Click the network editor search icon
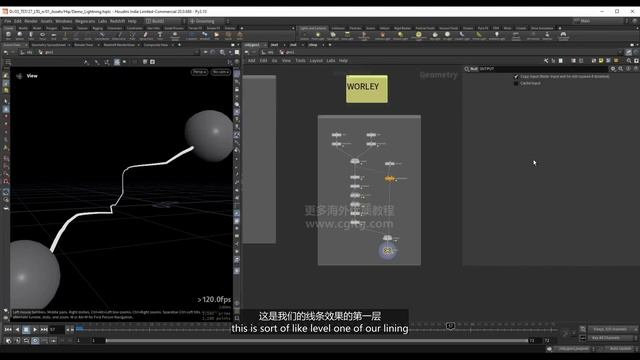 click(629, 60)
